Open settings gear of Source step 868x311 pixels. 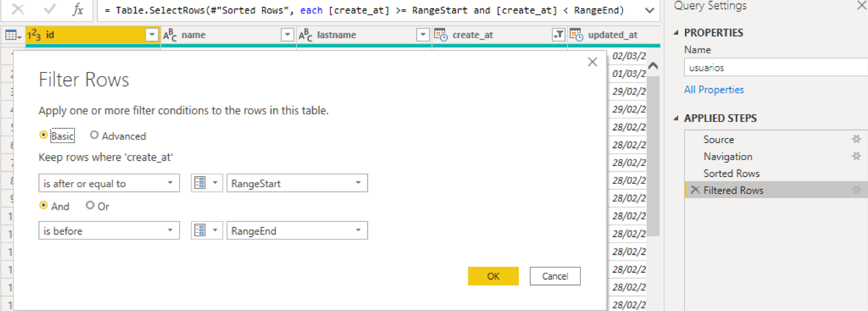[x=856, y=140]
